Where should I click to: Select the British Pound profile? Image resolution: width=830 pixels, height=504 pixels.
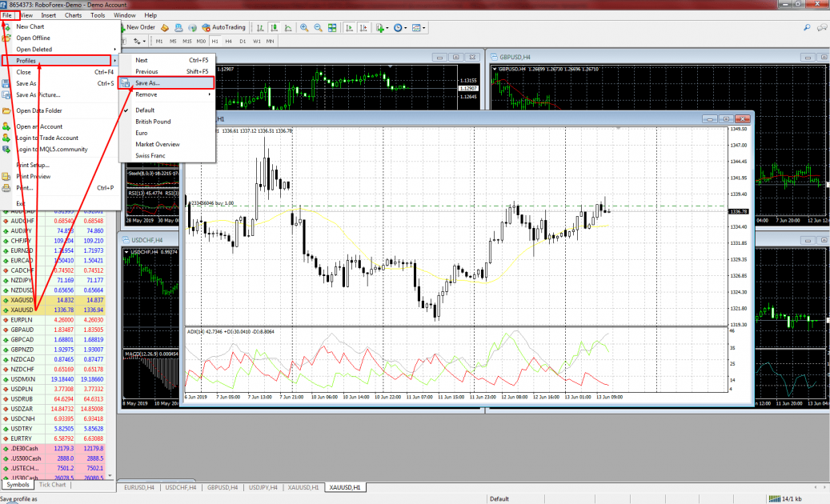pyautogui.click(x=166, y=122)
